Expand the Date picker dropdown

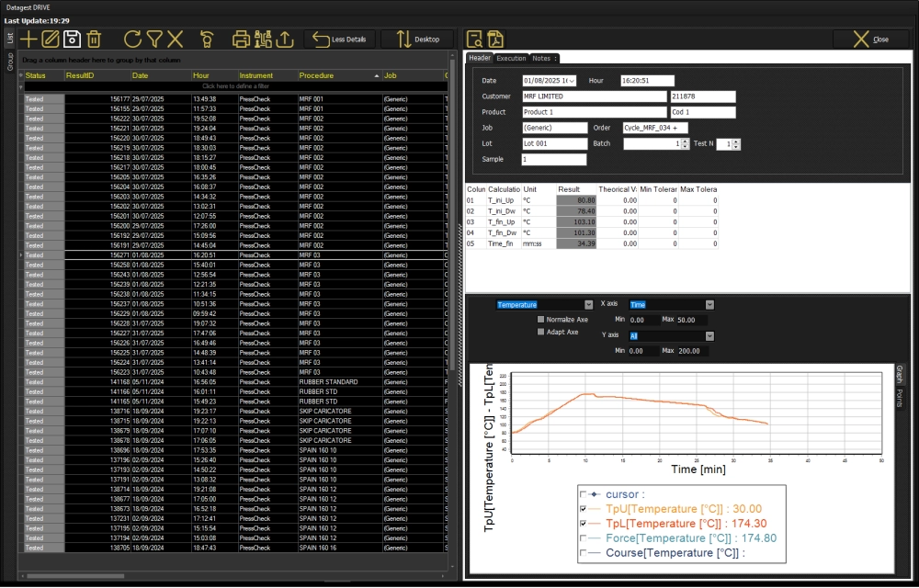pos(571,81)
